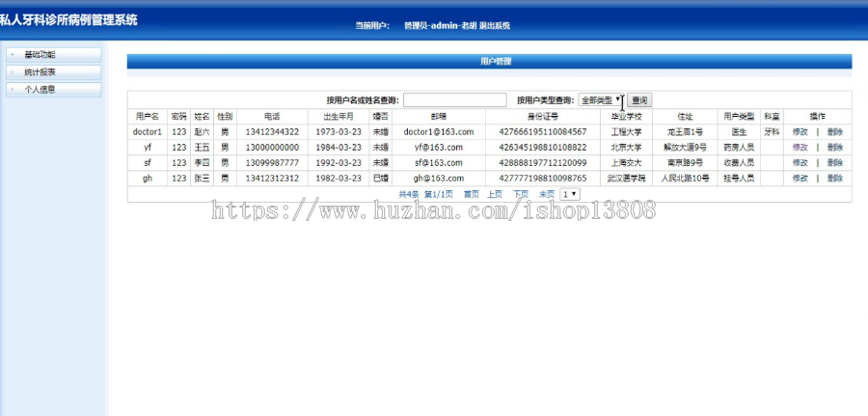Click birth date 1992-03-23
The image size is (868, 416).
(339, 163)
